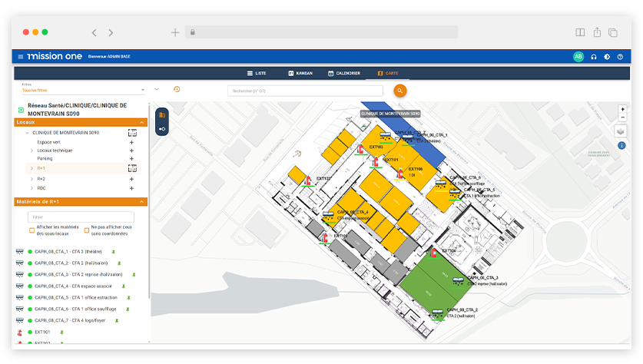Click the pin icon for CAPH_08_CTA_6

(x=128, y=309)
